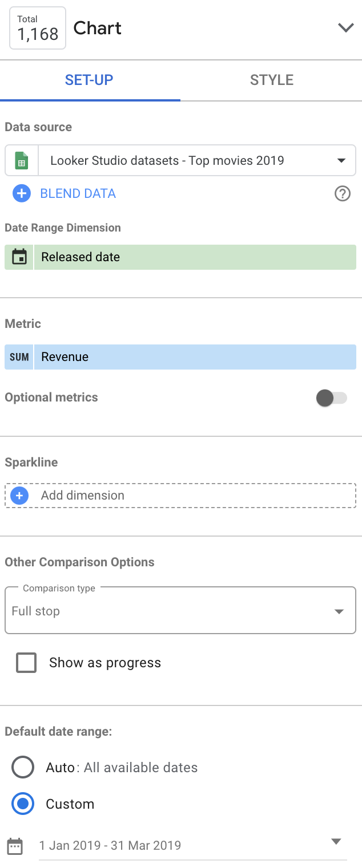Open the data source dropdown arrow
The image size is (362, 868).
341,160
